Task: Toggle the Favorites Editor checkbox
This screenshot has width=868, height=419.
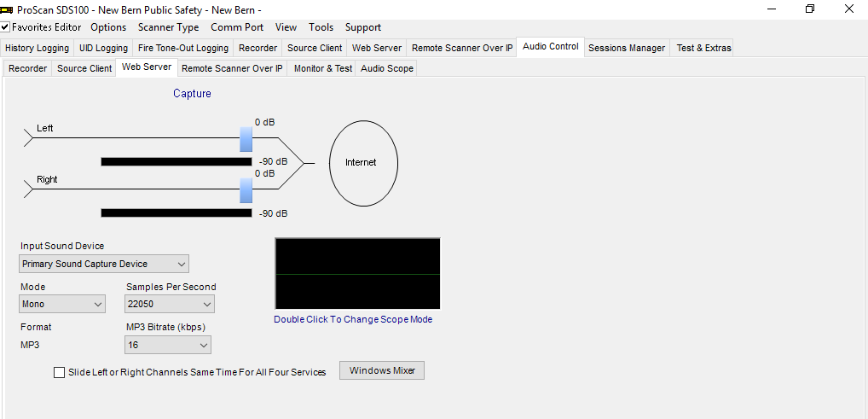Action: (x=5, y=27)
